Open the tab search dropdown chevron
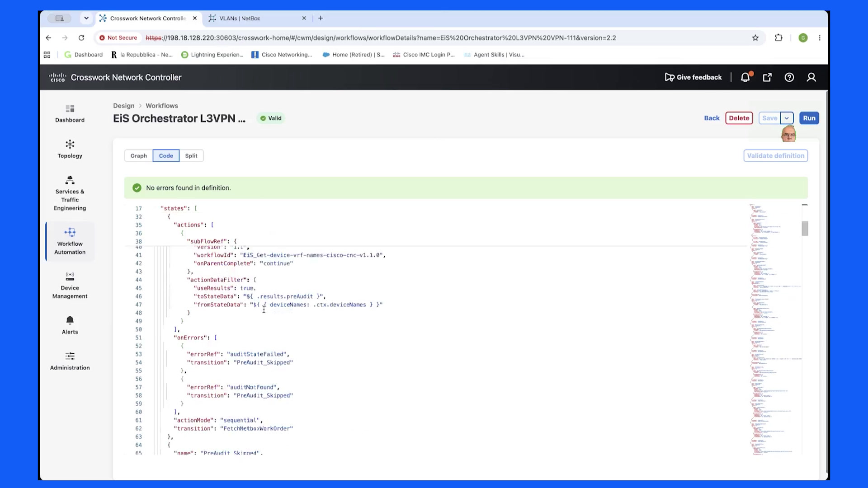The image size is (868, 488). point(86,18)
